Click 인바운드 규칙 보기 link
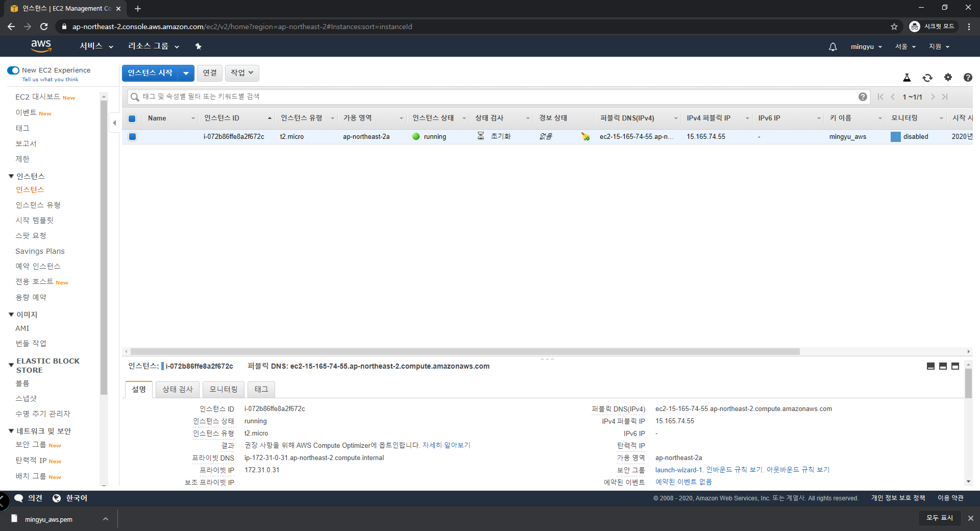 734,470
